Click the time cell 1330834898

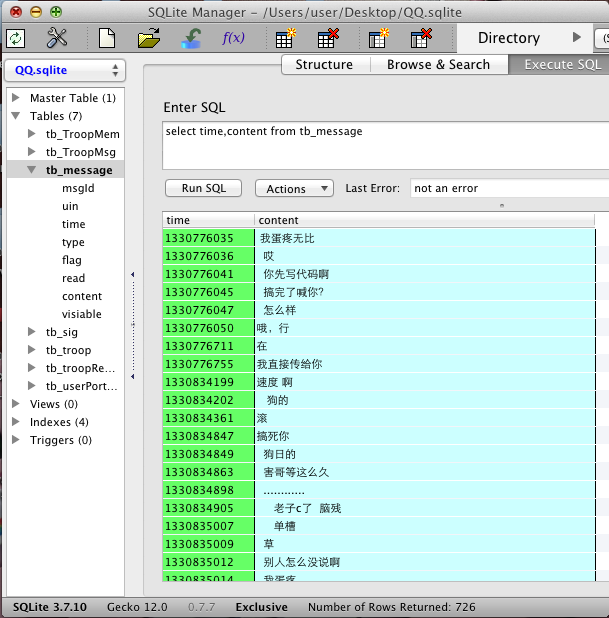208,490
